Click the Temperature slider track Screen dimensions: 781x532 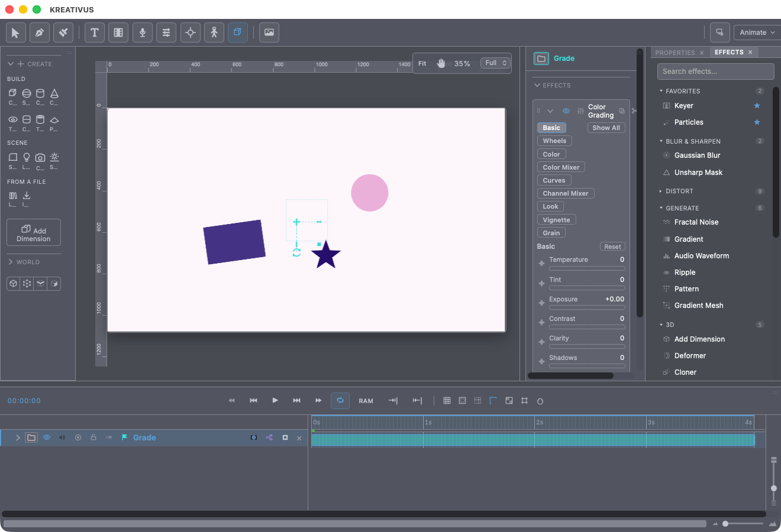click(587, 268)
